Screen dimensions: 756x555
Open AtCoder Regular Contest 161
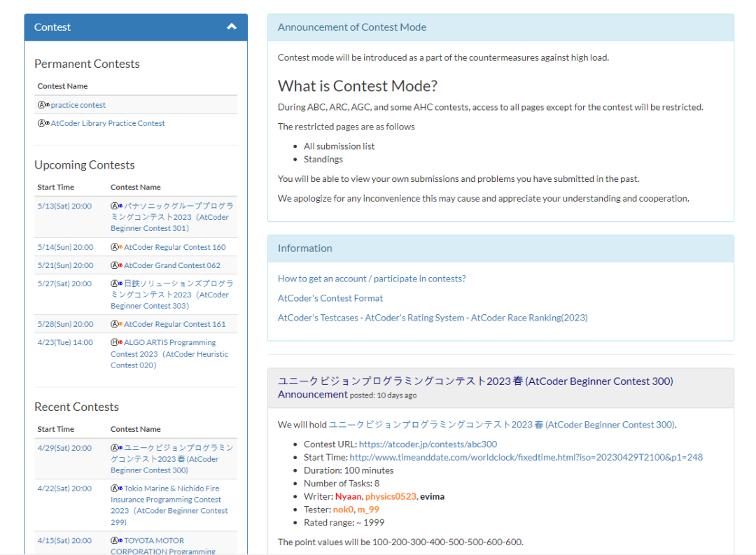[x=174, y=324]
